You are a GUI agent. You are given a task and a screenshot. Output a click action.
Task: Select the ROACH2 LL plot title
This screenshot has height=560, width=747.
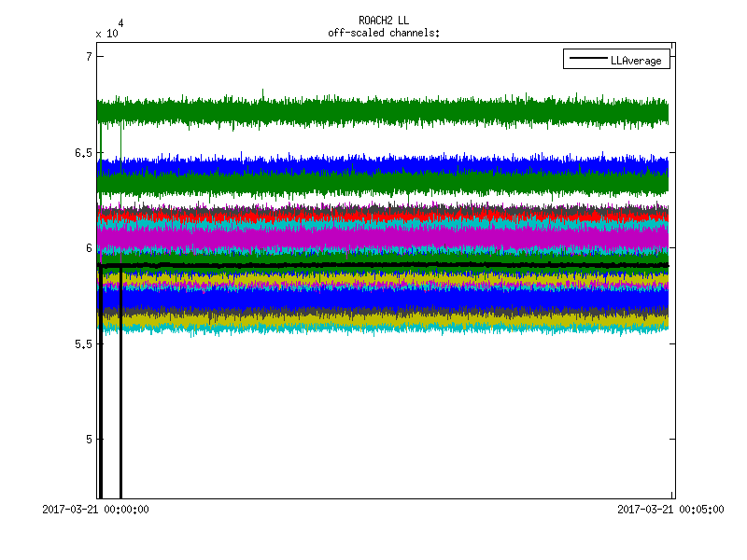click(x=383, y=20)
